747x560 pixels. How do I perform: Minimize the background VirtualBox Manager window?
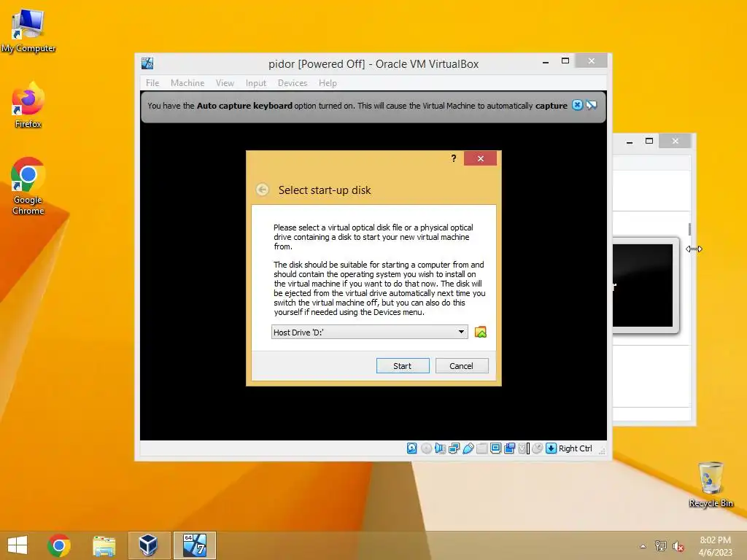(x=630, y=141)
